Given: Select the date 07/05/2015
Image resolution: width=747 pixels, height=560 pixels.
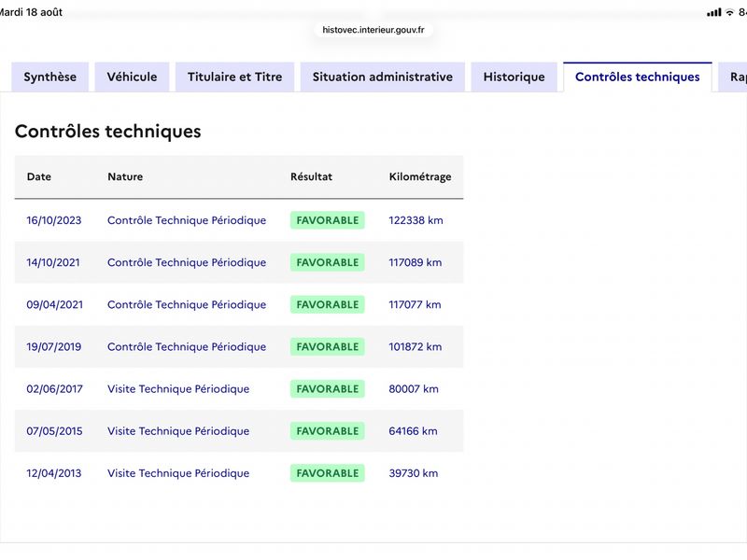Looking at the screenshot, I should point(55,431).
